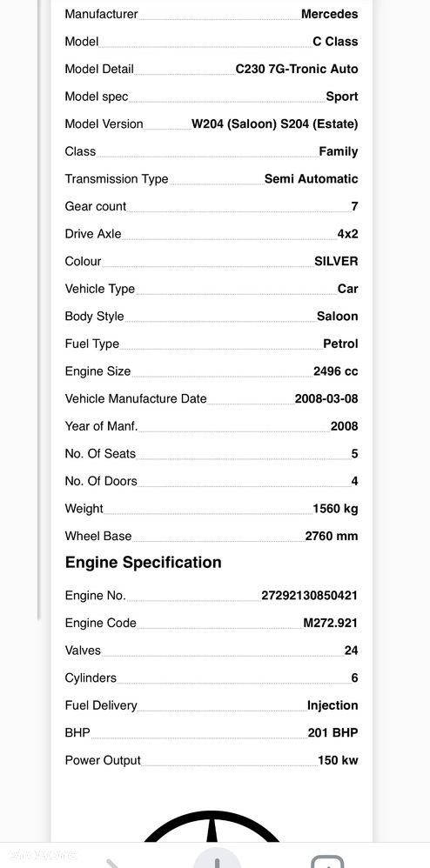Click the grey scrollbar on left edge
The image size is (430, 868).
pyautogui.click(x=39, y=310)
